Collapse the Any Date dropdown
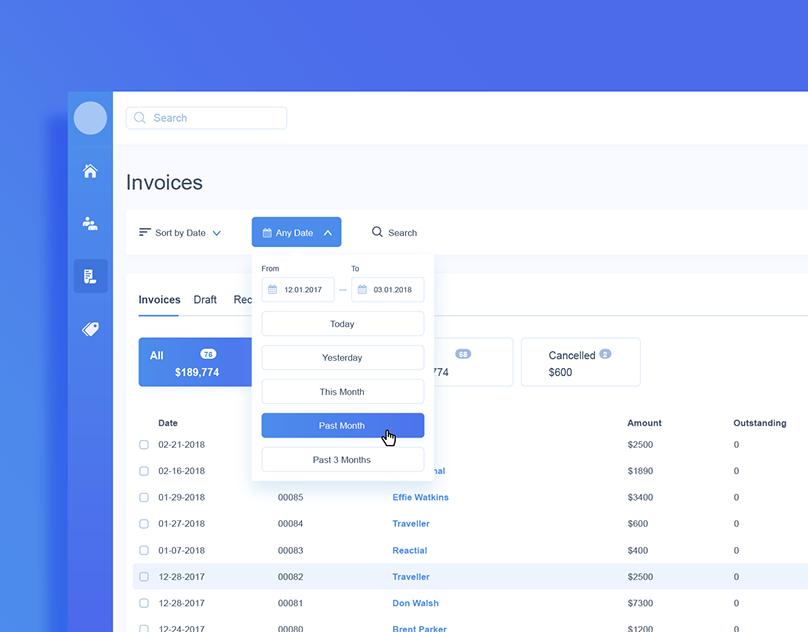The height and width of the screenshot is (632, 808). coord(328,233)
